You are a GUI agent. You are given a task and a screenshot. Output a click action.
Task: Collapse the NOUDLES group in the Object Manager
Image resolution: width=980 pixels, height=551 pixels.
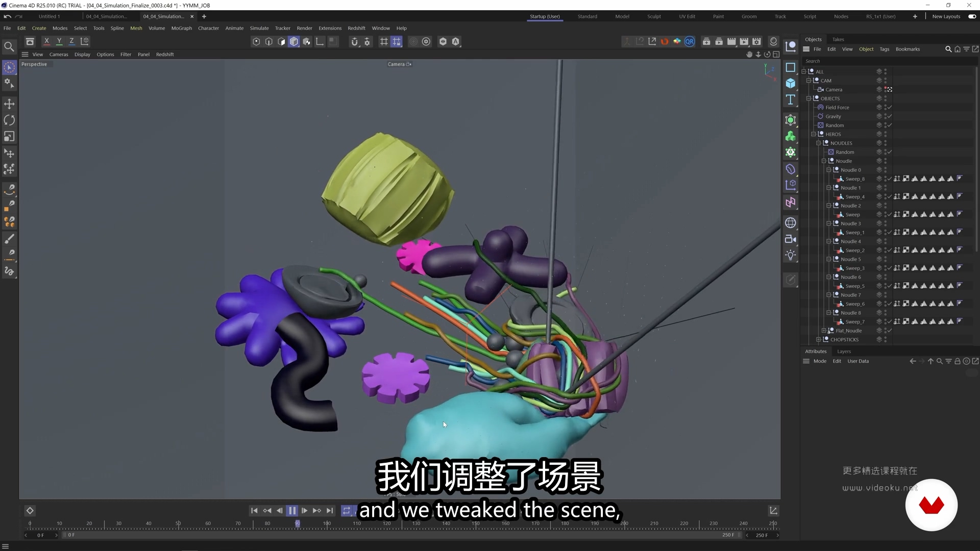pyautogui.click(x=819, y=143)
